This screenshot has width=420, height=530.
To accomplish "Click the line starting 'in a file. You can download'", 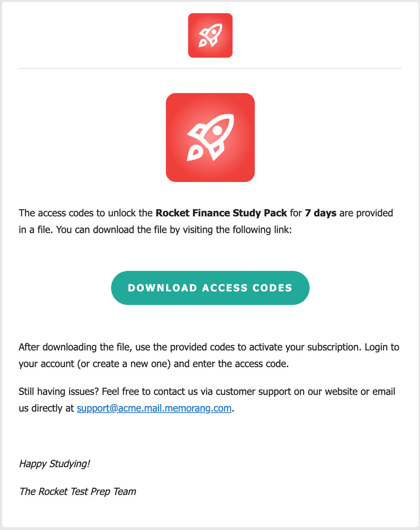I will tap(155, 230).
